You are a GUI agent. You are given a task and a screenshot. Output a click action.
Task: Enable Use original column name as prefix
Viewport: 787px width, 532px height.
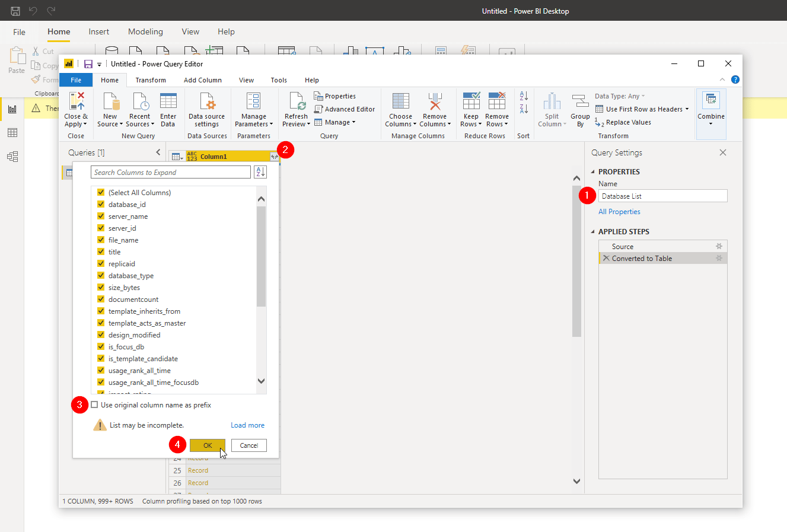coord(95,405)
